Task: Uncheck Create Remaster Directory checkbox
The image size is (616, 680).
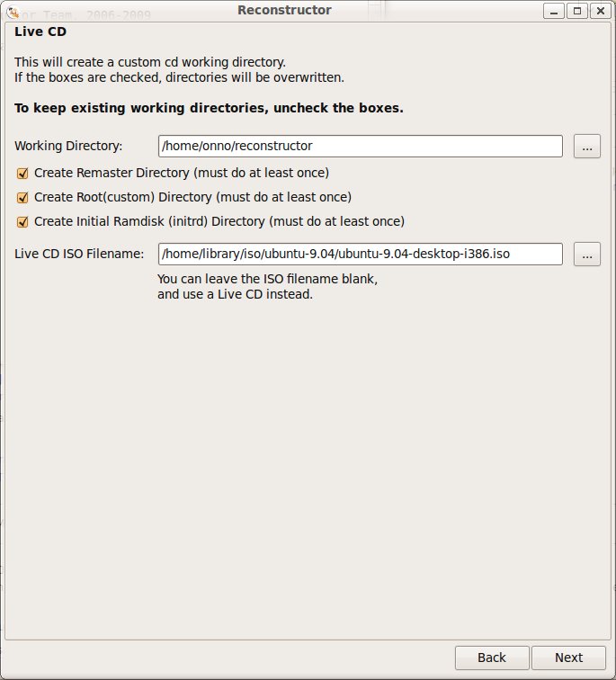Action: [22, 174]
